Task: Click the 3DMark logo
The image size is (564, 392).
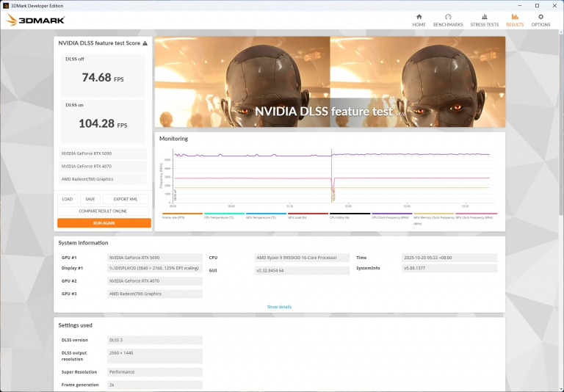Action: click(35, 20)
